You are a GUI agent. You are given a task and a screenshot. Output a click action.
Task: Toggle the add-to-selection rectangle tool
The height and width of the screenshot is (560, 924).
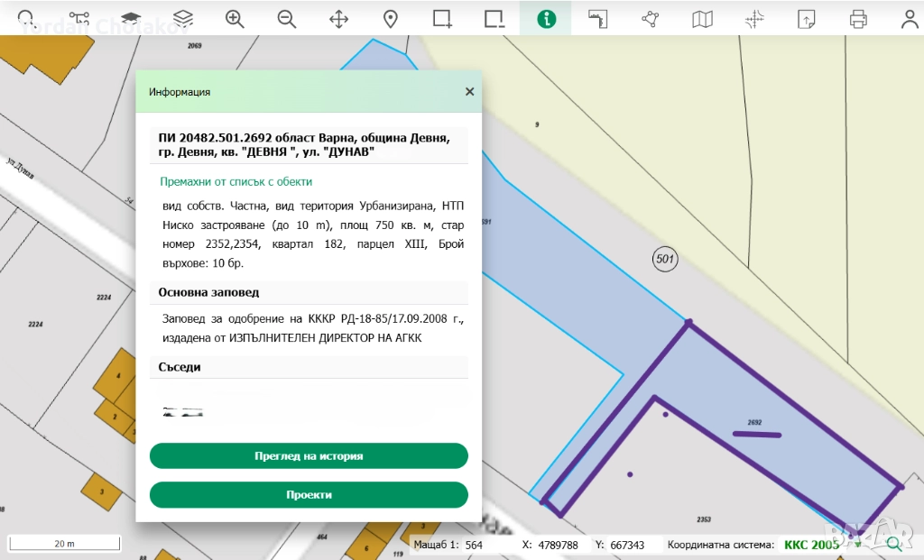point(442,18)
